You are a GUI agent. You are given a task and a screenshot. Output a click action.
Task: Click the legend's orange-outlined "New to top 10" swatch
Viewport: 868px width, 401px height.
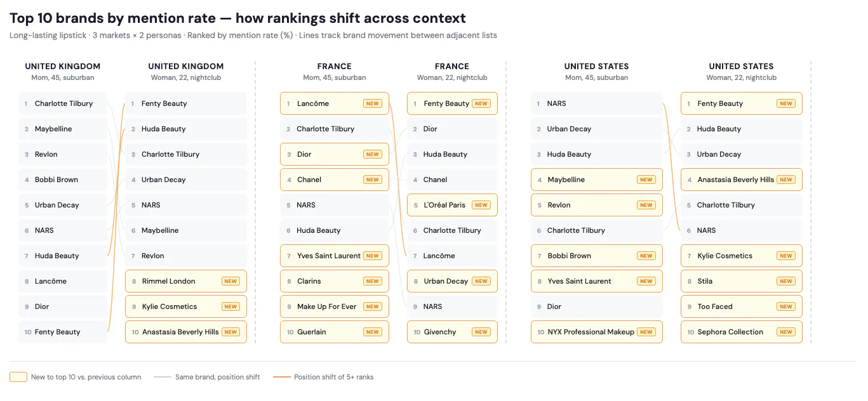[18, 377]
